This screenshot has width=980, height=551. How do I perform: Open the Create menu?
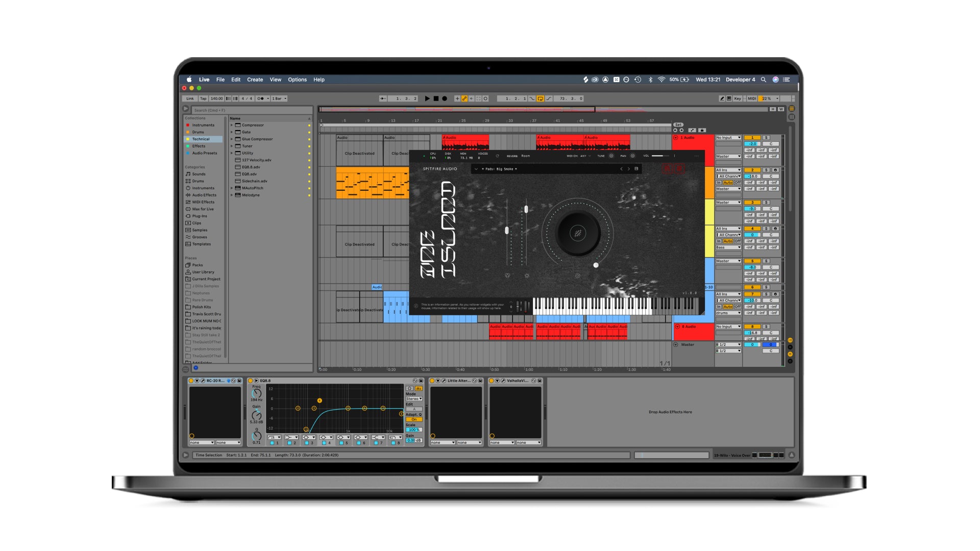point(255,80)
